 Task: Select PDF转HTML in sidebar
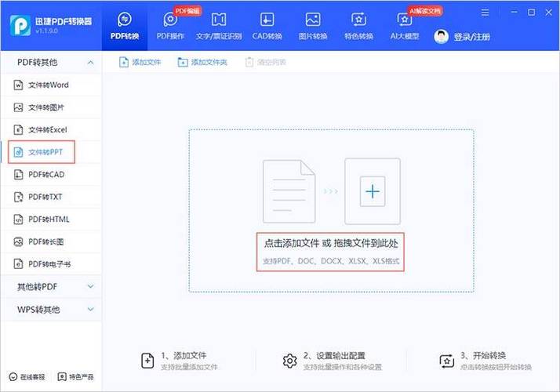pos(52,220)
